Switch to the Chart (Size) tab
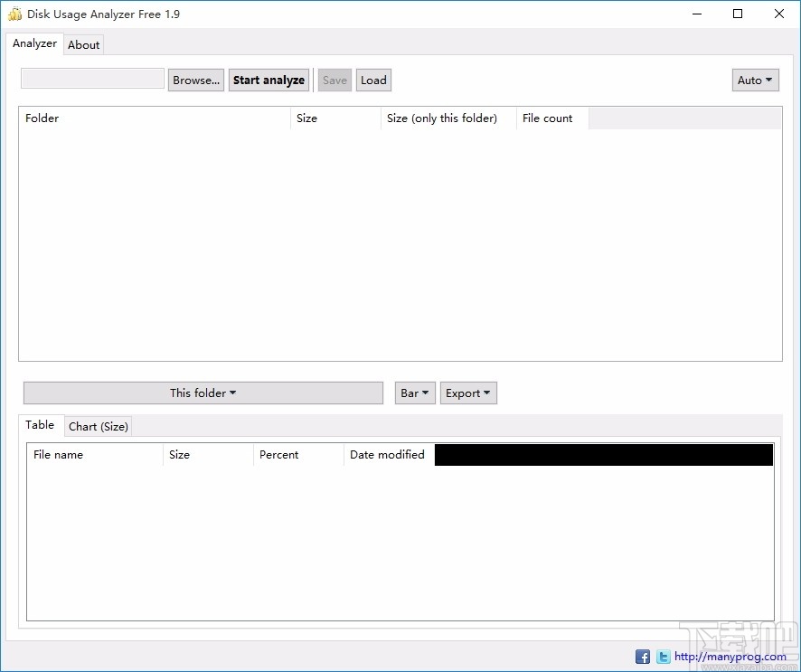The height and width of the screenshot is (672, 801). [98, 426]
